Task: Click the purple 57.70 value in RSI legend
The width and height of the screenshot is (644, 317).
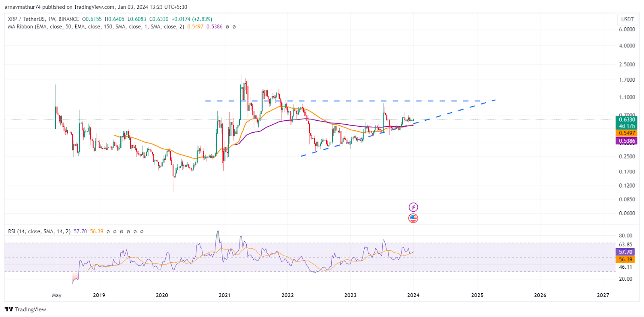Action: [x=80, y=231]
